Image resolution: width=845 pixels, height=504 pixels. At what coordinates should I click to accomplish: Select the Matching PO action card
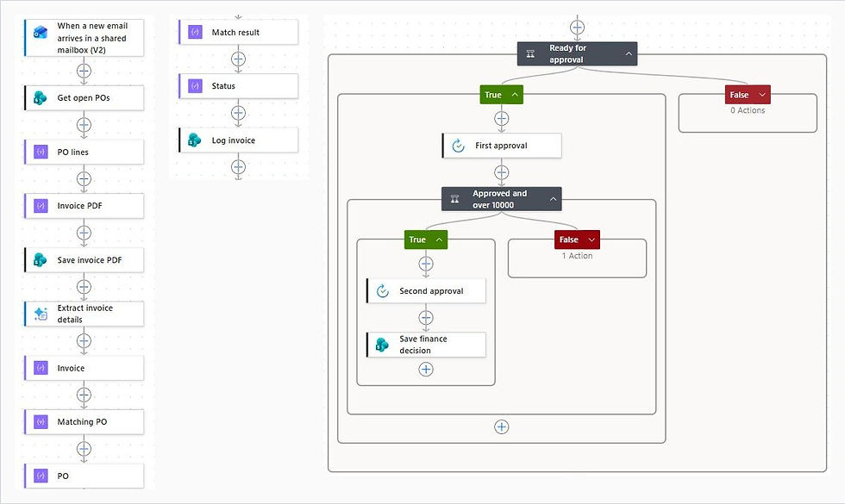pos(84,421)
